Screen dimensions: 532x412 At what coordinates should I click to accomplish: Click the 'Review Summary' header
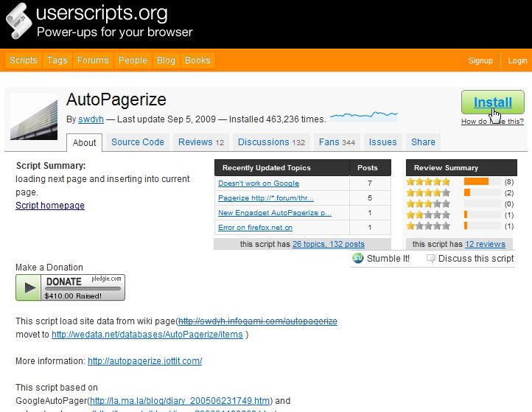(x=446, y=168)
